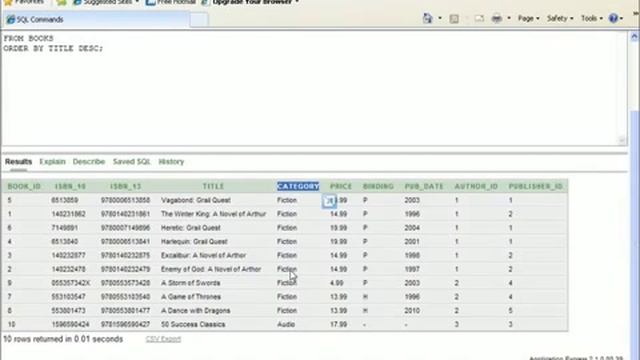The height and width of the screenshot is (360, 640).
Task: Click 'Enemy of God: A Novel of Arthur'
Action: [211, 269]
